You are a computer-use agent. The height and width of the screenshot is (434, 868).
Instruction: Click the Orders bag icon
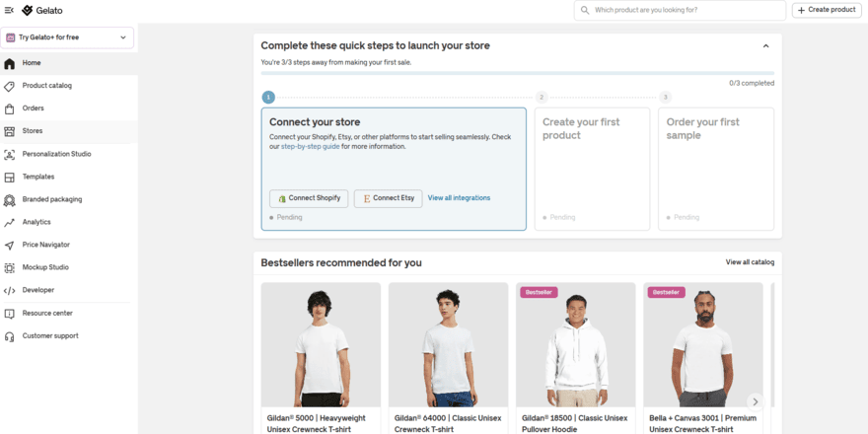coord(10,109)
